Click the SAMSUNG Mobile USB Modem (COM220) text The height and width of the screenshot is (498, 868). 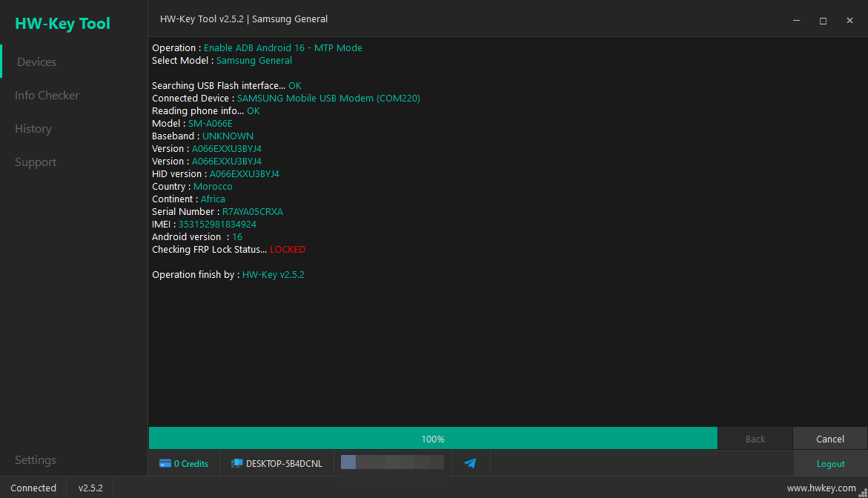point(328,98)
